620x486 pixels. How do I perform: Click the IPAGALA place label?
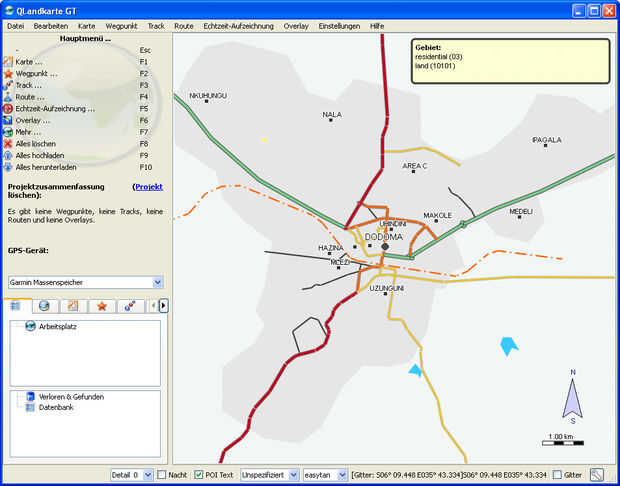(547, 140)
